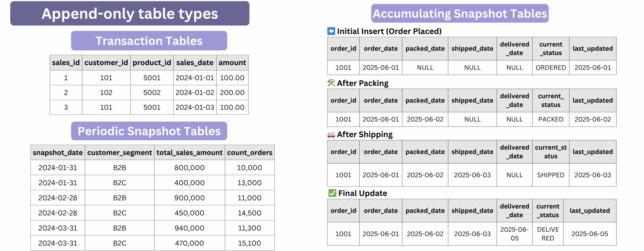Select the 15,100 count_orders cell
This screenshot has width=644, height=251.
(250, 243)
